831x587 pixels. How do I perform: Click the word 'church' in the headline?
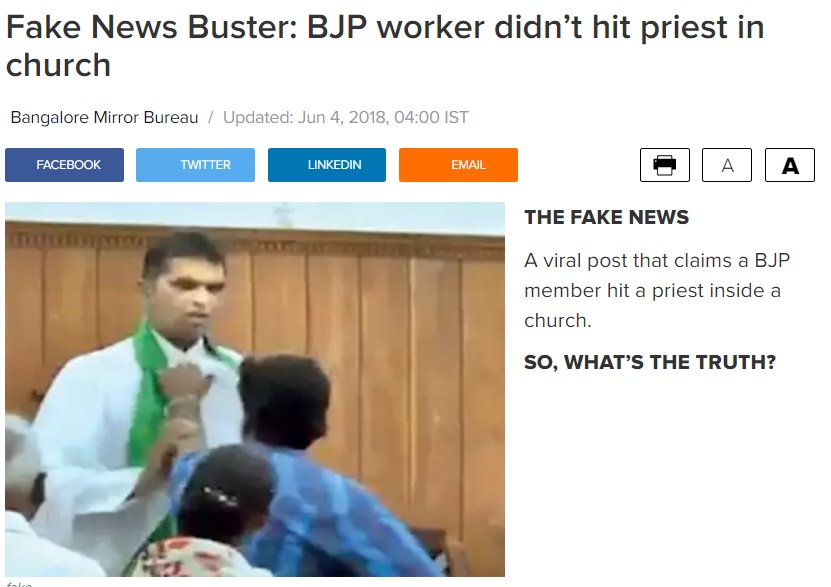[58, 65]
